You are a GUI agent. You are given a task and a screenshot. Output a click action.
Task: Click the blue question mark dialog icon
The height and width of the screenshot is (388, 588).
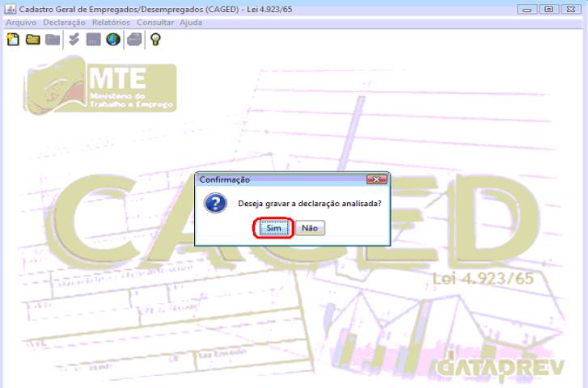coord(215,203)
